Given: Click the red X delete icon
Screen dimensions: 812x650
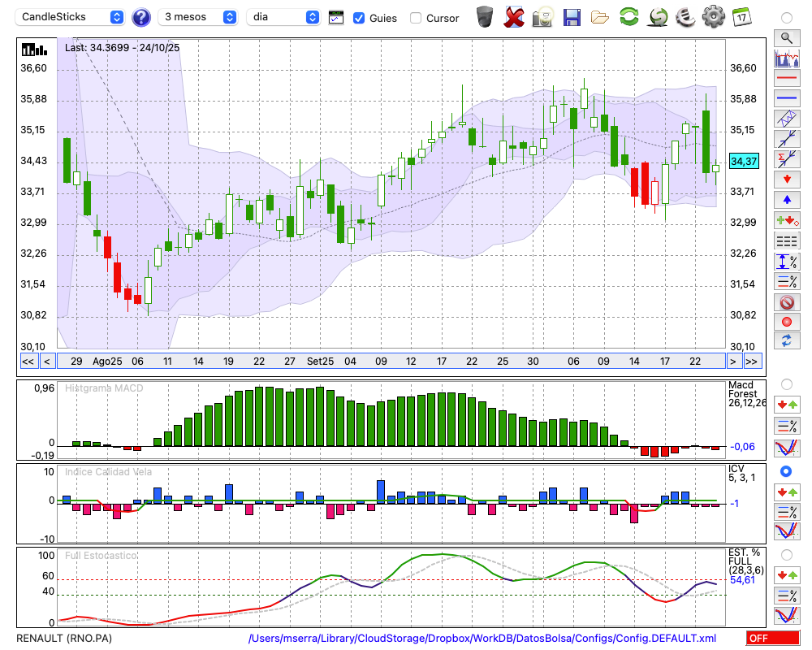Looking at the screenshot, I should pos(513,16).
